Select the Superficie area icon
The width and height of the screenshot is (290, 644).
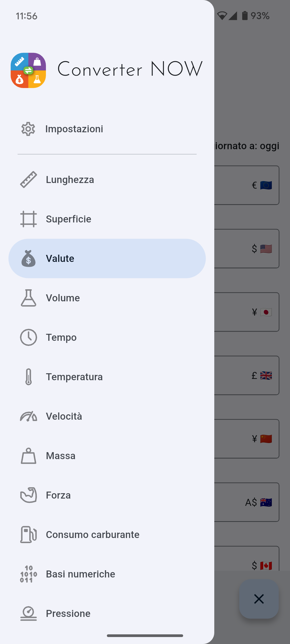[x=28, y=219]
